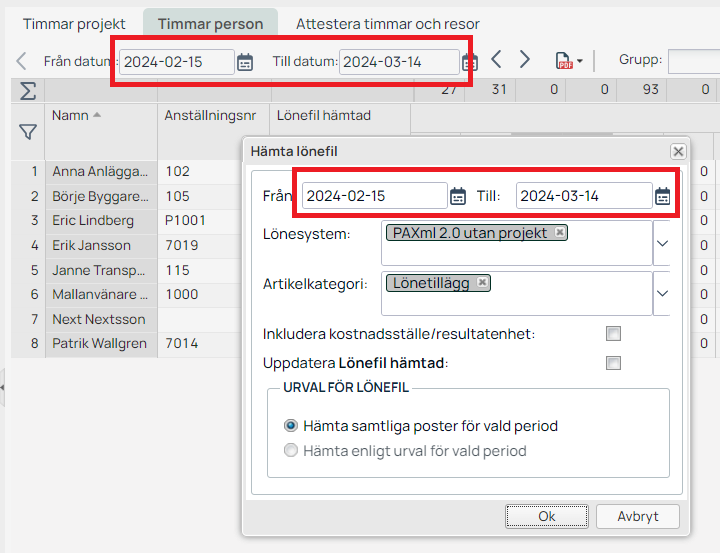720x553 pixels.
Task: Remove the Lönetillägg tag
Action: 482,283
